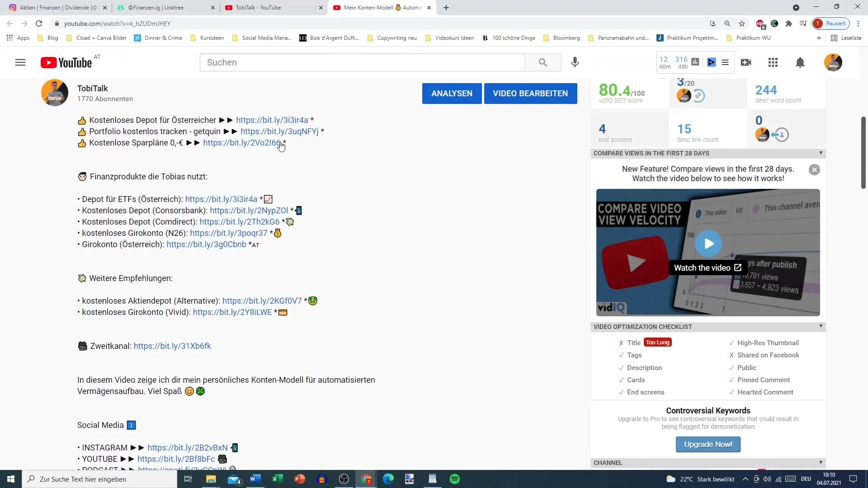Open the Chrome three-dot menu
This screenshot has height=488, width=868.
(858, 23)
